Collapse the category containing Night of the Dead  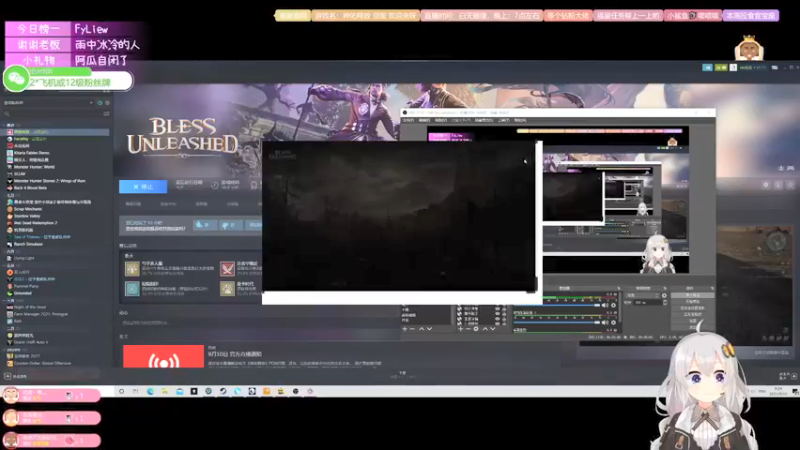click(5, 301)
